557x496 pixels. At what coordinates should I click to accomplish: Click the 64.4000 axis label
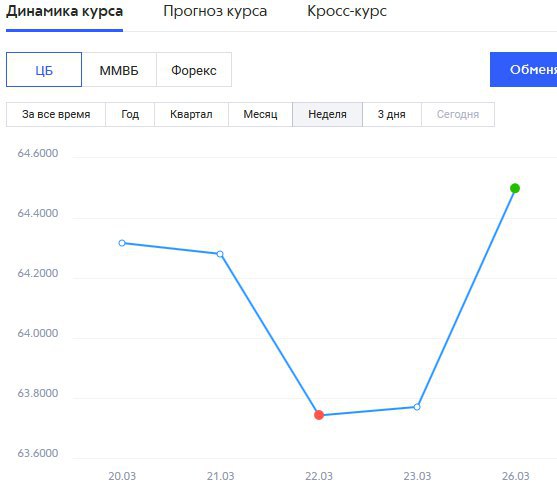coord(38,213)
